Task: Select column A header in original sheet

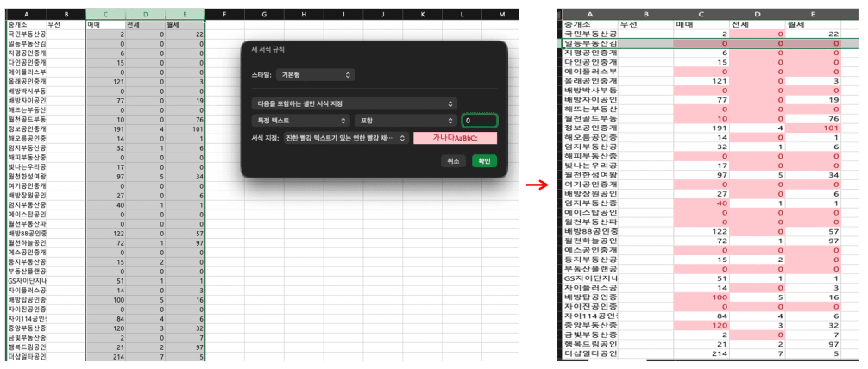Action: point(26,14)
